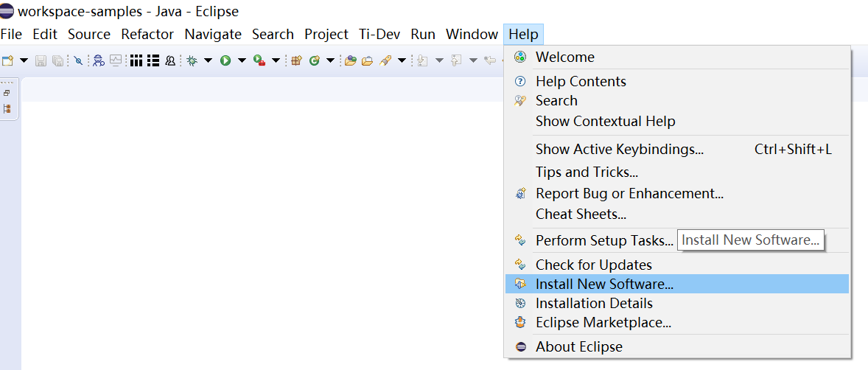Select Search entry in Help menu
Viewport: 868px width, 370px height.
click(x=678, y=101)
